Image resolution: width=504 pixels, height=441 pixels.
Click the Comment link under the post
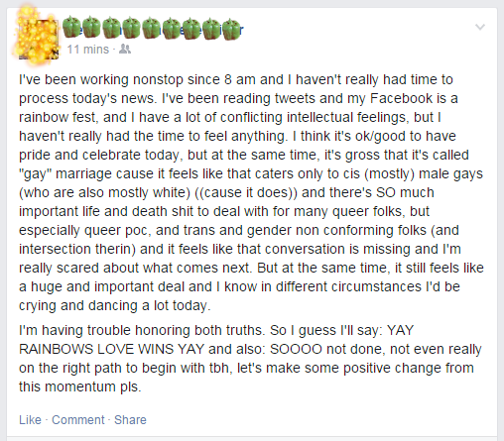click(78, 420)
